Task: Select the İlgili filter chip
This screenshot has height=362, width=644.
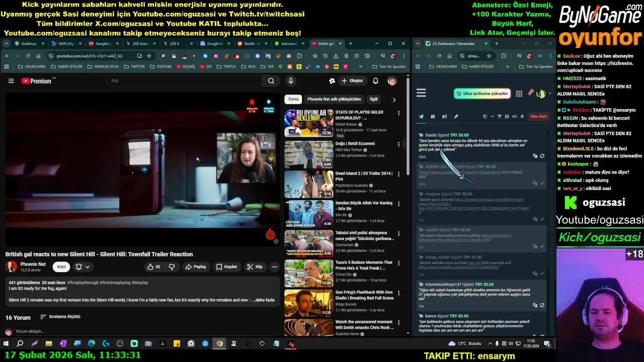Action: coord(374,100)
